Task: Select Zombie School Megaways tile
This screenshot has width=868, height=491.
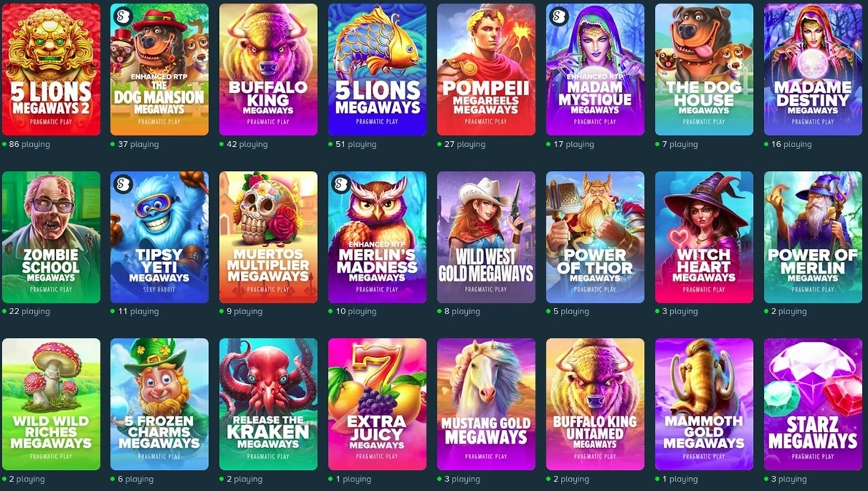Action: (x=52, y=237)
